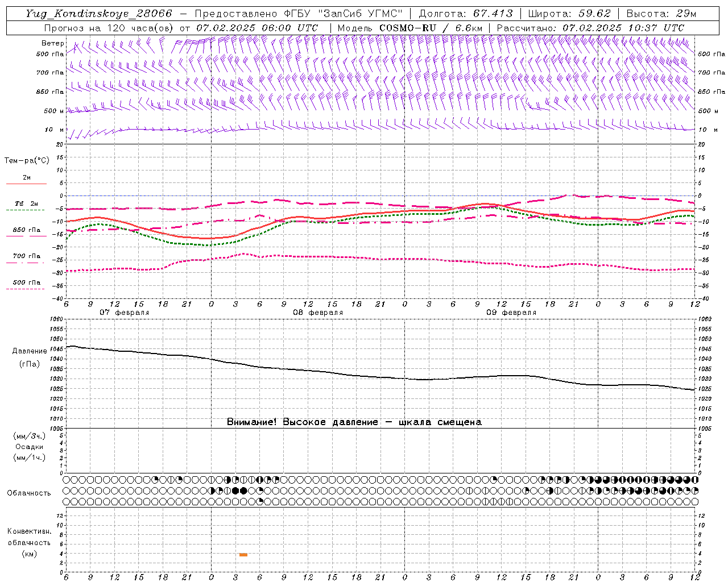Image resolution: width=728 pixels, height=582 pixels.
Task: Select the 500 м wind level label on left
Action: pyautogui.click(x=54, y=111)
